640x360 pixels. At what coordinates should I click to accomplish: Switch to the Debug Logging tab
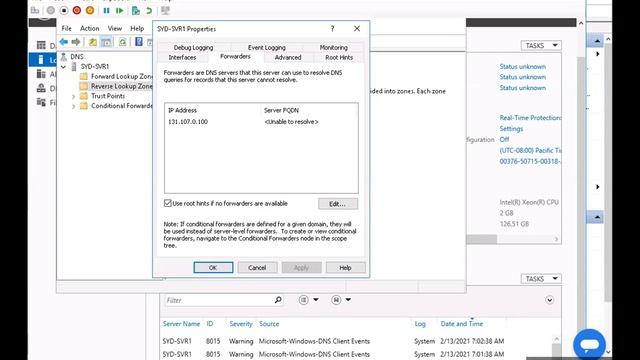(193, 47)
